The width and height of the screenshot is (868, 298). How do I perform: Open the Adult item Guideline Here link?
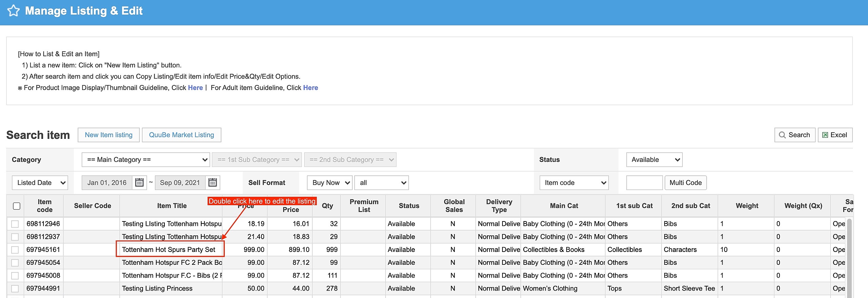pyautogui.click(x=310, y=88)
